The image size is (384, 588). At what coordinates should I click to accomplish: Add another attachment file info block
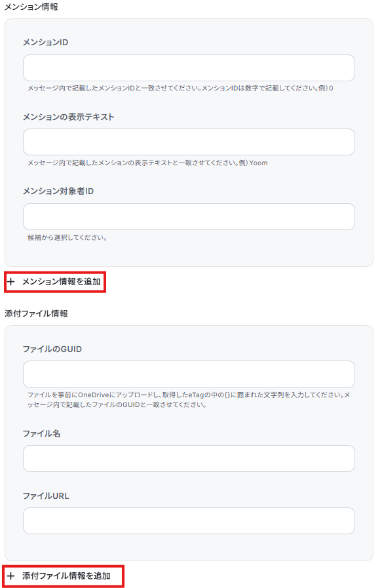[x=63, y=576]
